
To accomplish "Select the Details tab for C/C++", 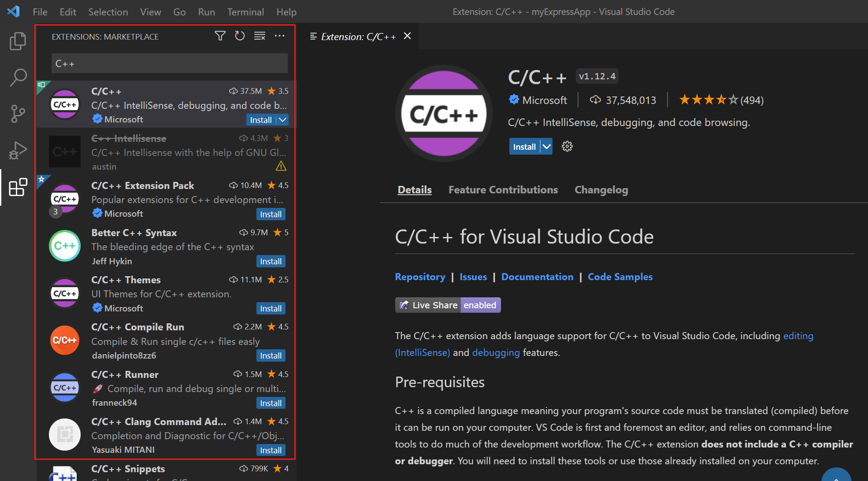I will point(414,189).
